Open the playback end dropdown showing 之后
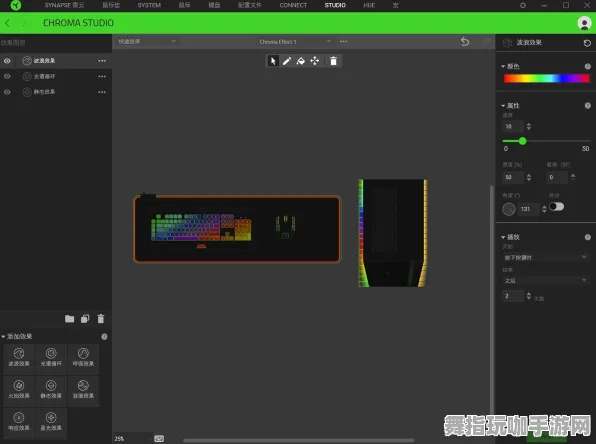Image resolution: width=596 pixels, height=444 pixels. pos(545,281)
